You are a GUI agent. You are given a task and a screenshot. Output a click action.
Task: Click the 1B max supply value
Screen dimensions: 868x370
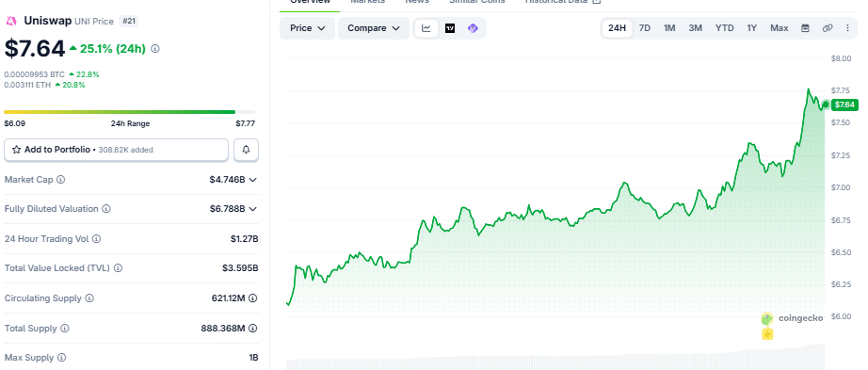pos(253,358)
